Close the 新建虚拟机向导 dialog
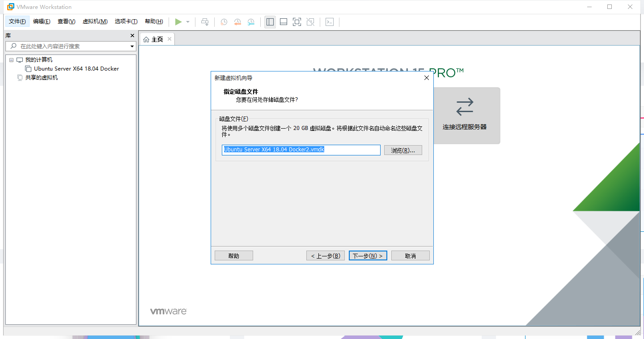The width and height of the screenshot is (644, 339). tap(426, 78)
